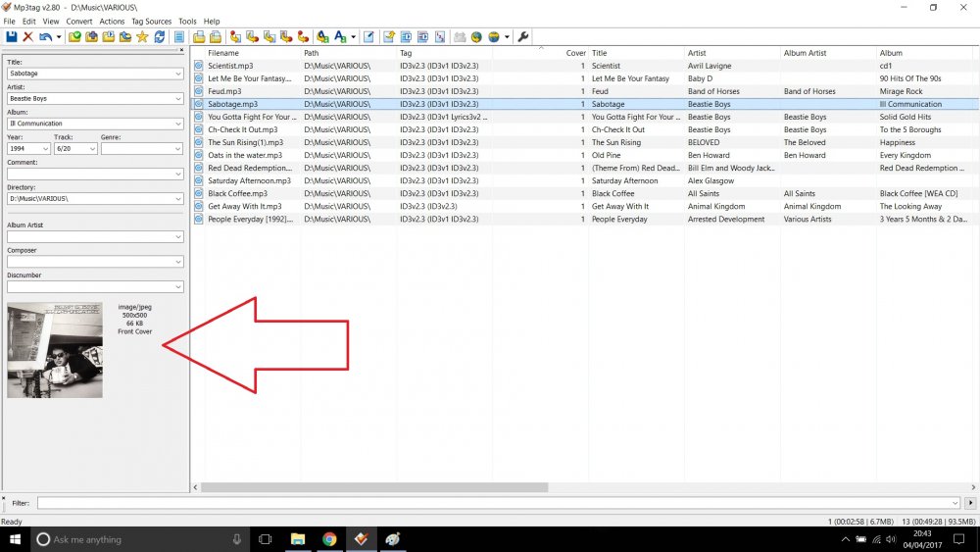Screen dimensions: 980x552
Task: Expand the Title field dropdown
Action: tap(178, 74)
